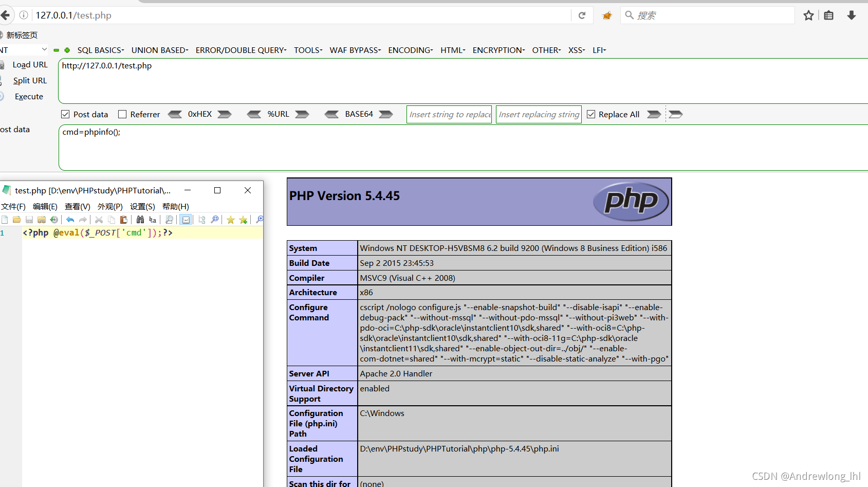Open the LFI dropdown menu

[599, 50]
